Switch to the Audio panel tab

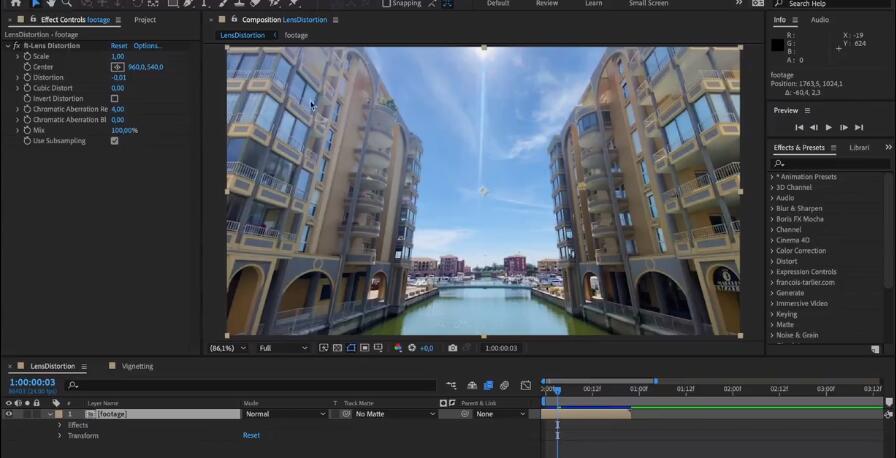coord(819,20)
